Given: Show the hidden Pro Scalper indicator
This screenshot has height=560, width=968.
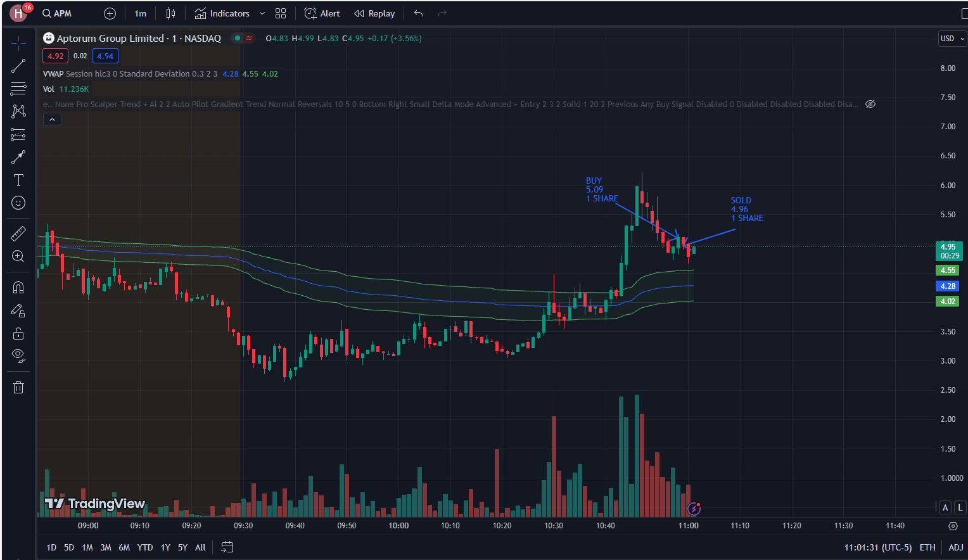Looking at the screenshot, I should pos(870,104).
